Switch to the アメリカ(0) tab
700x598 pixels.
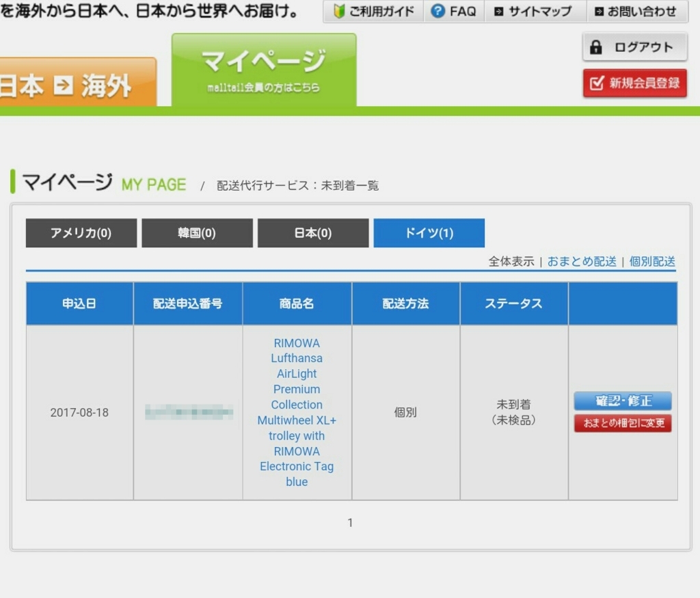pyautogui.click(x=81, y=233)
